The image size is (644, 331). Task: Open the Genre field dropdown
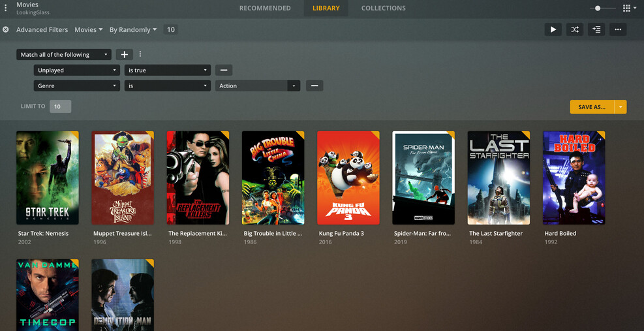(x=77, y=86)
